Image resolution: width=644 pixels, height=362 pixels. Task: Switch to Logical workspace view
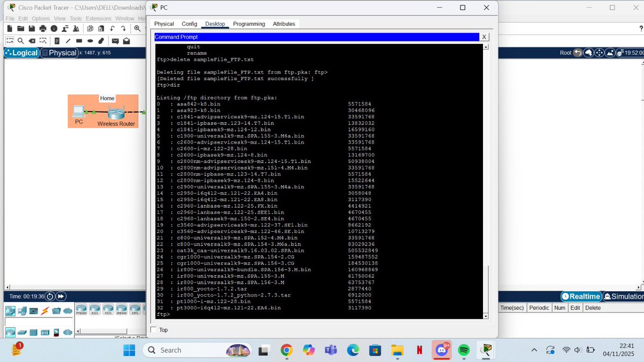pyautogui.click(x=21, y=53)
